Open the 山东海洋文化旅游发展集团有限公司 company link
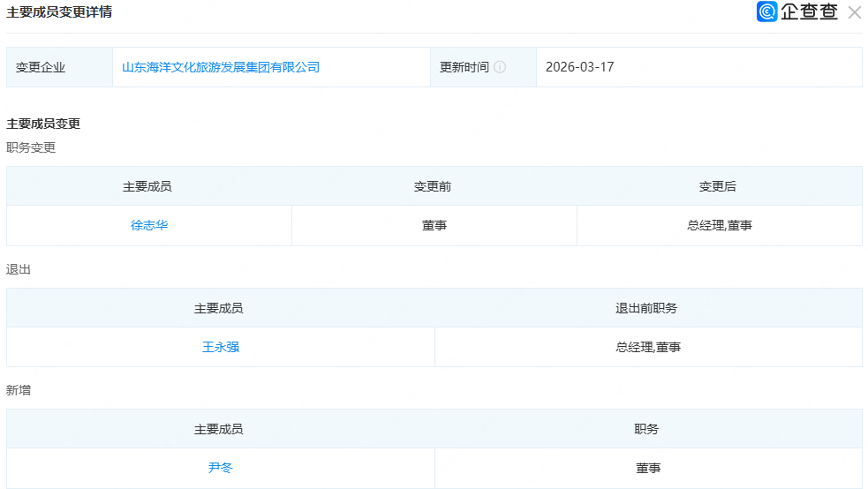 pyautogui.click(x=221, y=67)
